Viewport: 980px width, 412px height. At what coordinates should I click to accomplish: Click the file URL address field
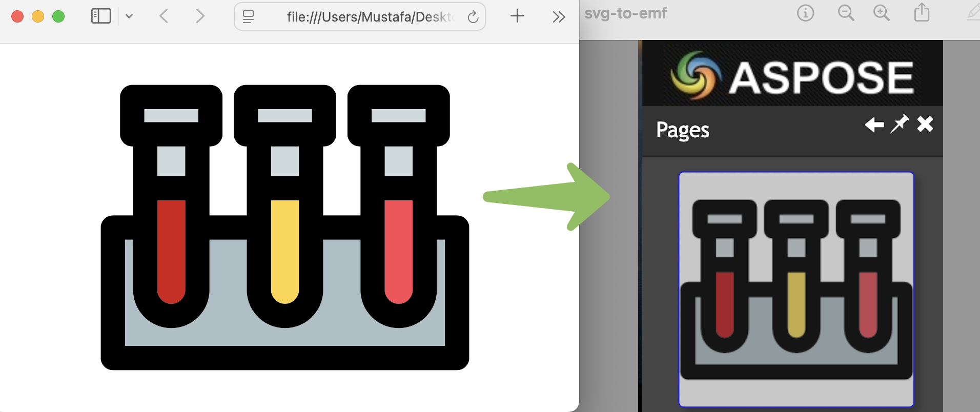tap(369, 17)
